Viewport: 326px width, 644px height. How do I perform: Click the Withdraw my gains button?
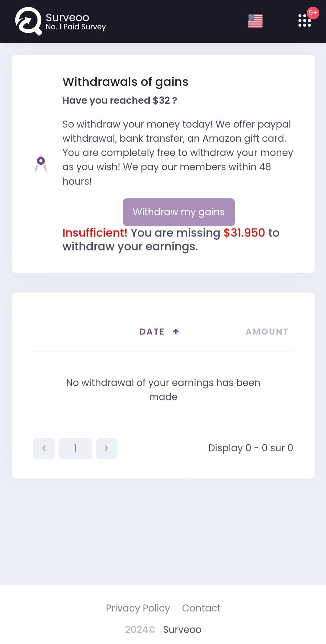[x=179, y=212]
